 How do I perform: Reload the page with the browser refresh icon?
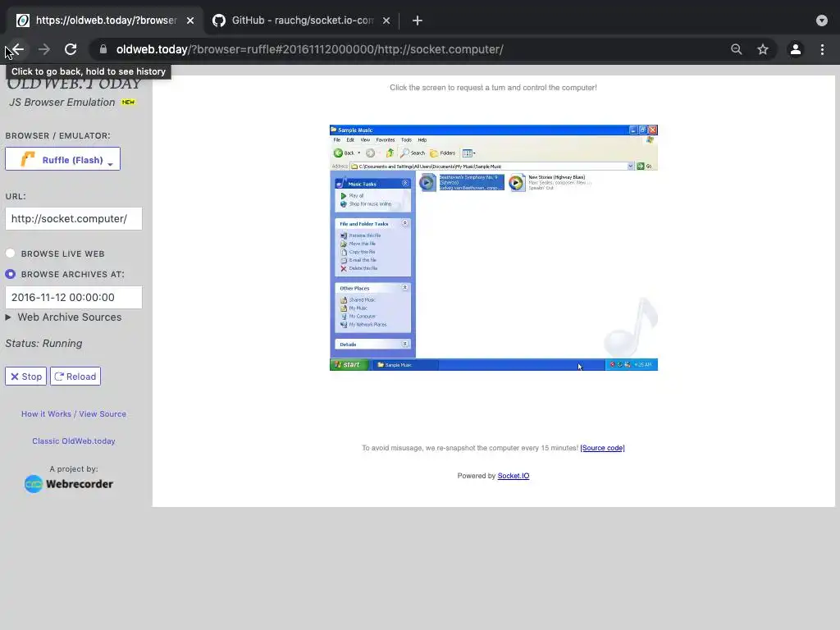71,49
